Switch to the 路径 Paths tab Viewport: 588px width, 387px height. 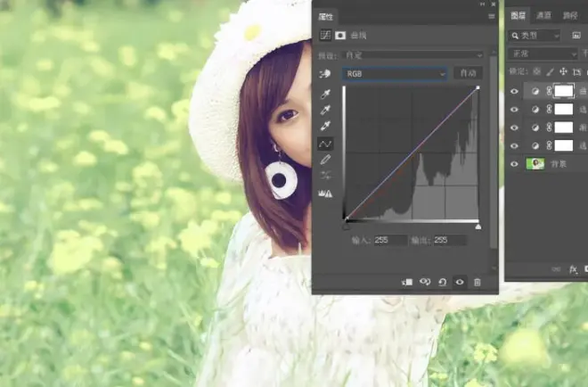[x=569, y=15]
